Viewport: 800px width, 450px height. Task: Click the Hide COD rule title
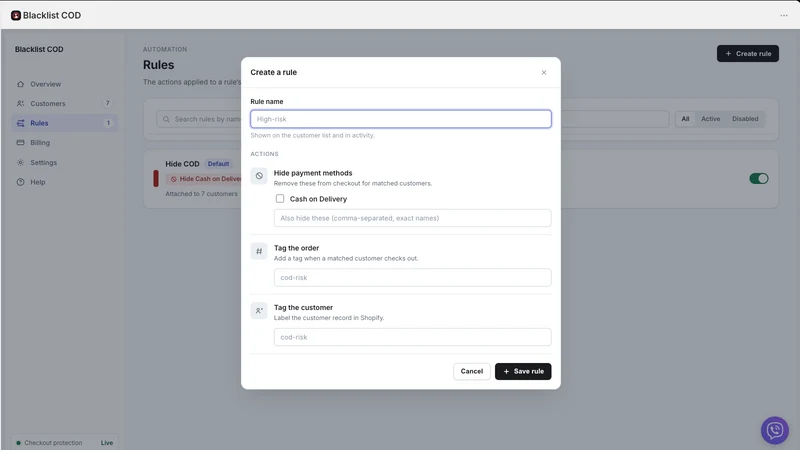(182, 164)
